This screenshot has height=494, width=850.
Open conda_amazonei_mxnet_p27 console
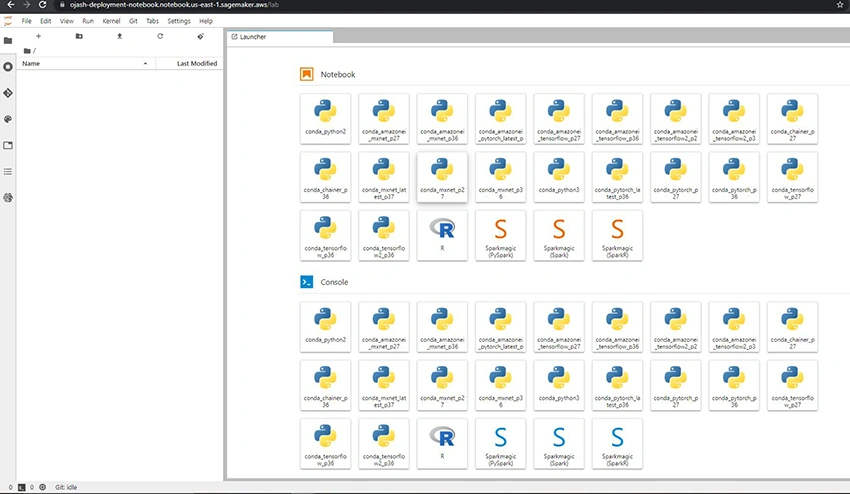[384, 327]
